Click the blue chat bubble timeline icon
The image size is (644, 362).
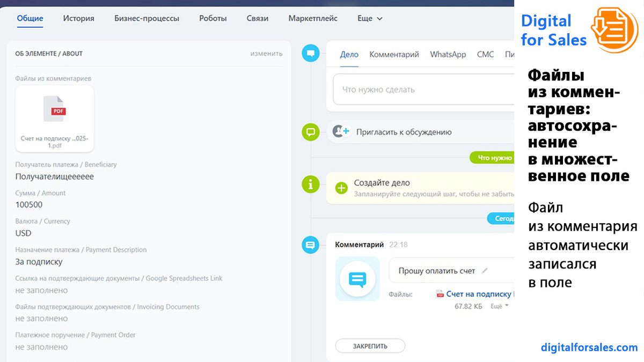310,53
